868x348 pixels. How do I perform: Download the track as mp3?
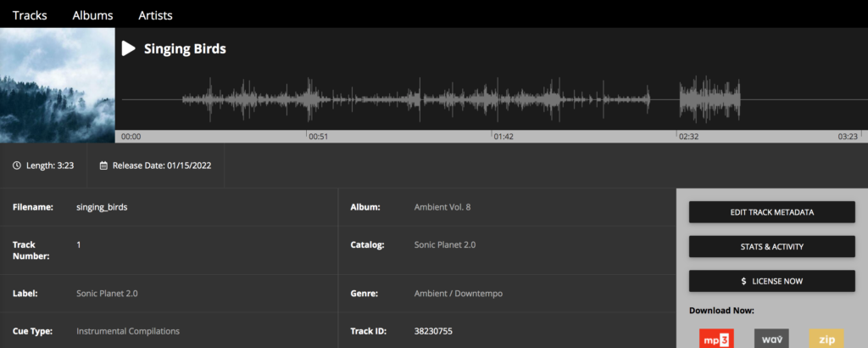(x=716, y=340)
